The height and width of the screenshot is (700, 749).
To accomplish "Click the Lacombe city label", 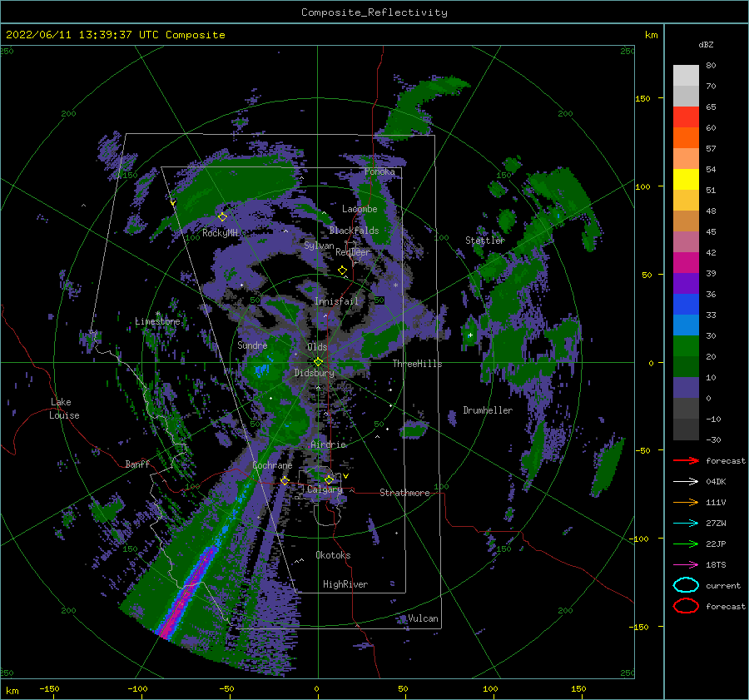I will (360, 209).
